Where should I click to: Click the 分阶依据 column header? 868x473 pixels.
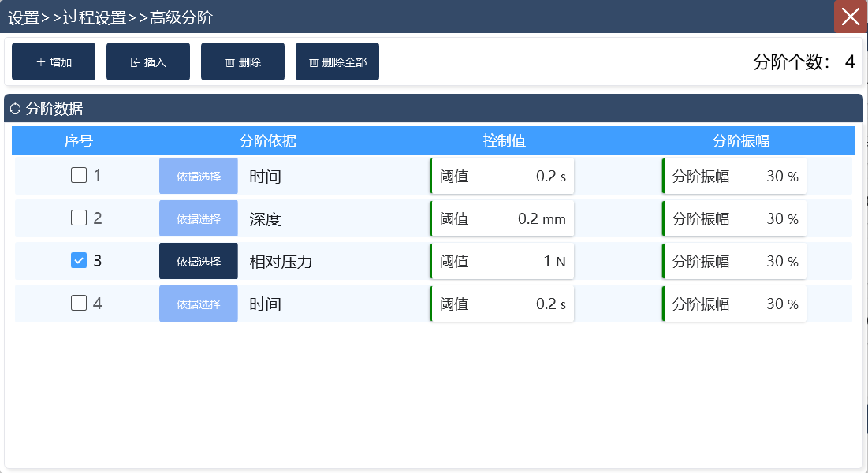click(x=268, y=141)
